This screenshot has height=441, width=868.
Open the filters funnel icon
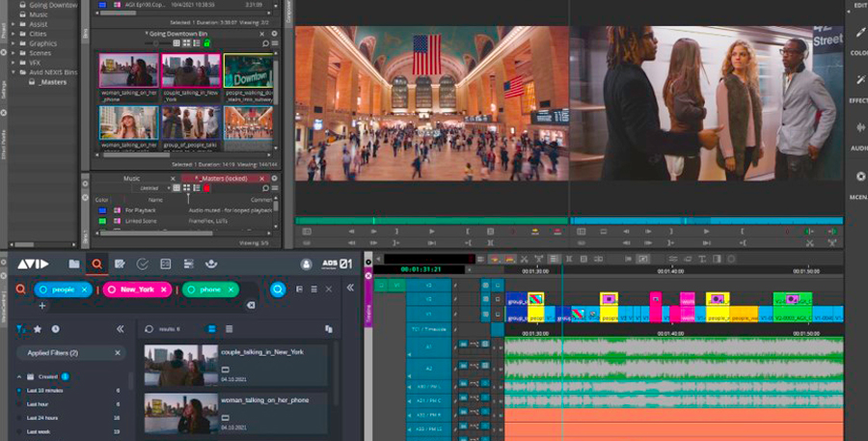pyautogui.click(x=21, y=329)
